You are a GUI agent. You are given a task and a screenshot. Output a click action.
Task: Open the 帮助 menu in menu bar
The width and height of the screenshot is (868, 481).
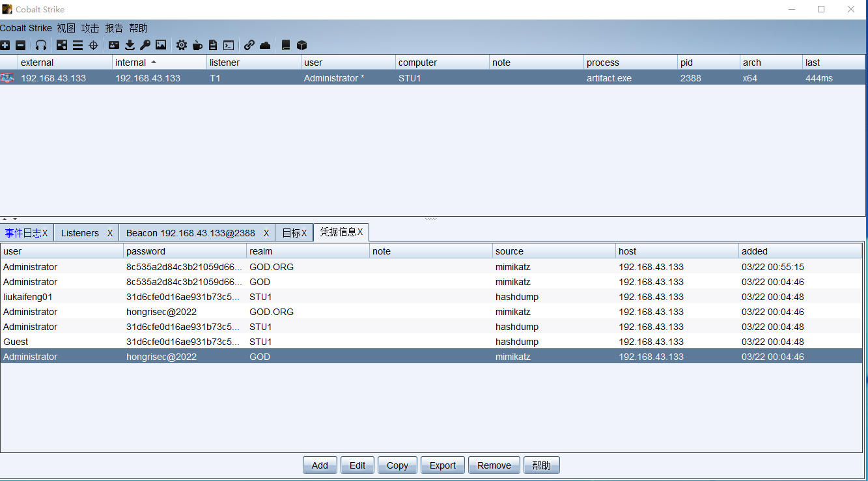point(138,28)
